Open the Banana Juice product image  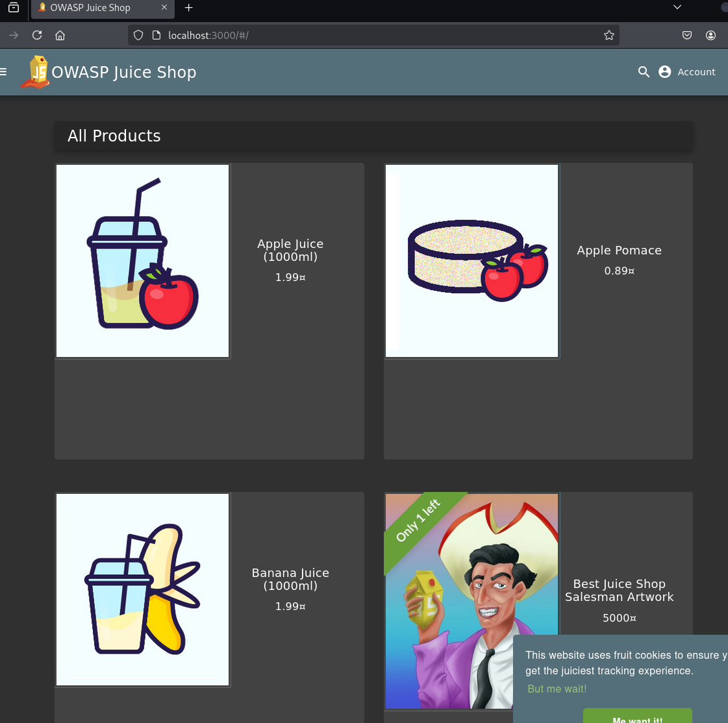coord(142,589)
